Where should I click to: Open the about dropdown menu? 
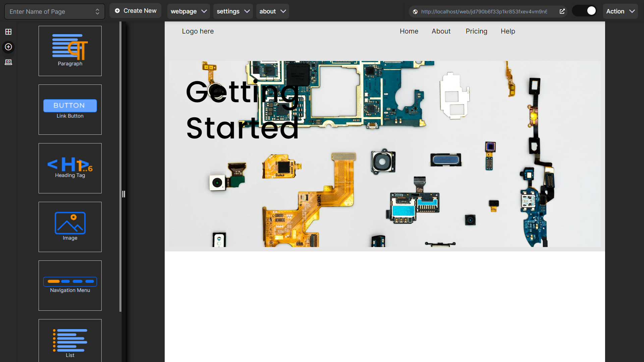pos(272,11)
